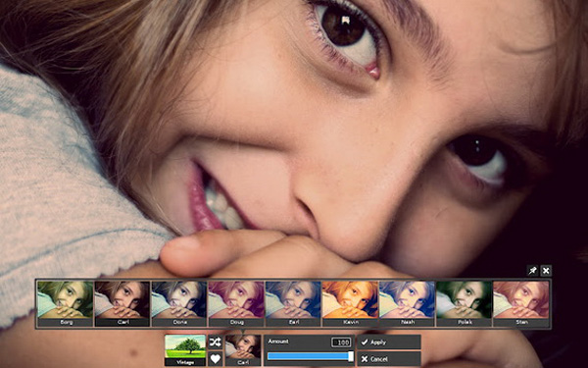This screenshot has width=588, height=368.
Task: Pick the Doug filter thumbnail
Action: click(x=236, y=303)
